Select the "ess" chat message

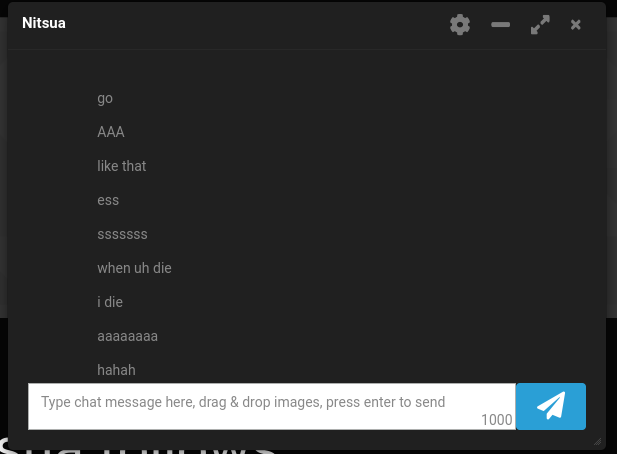108,200
